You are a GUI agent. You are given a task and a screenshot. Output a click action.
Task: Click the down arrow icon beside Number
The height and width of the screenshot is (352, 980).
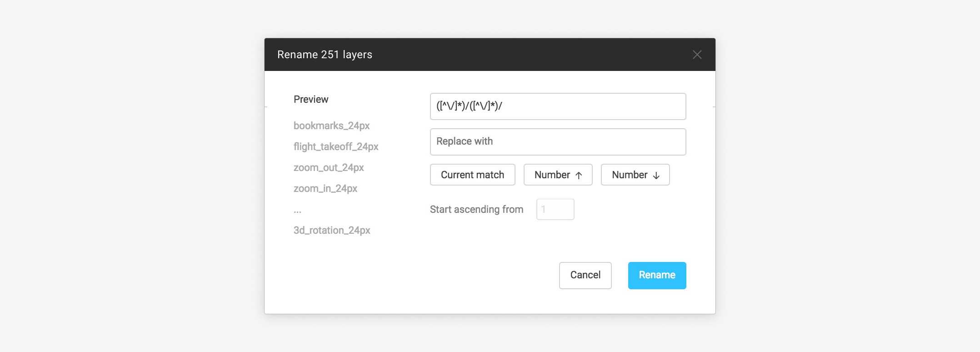656,176
